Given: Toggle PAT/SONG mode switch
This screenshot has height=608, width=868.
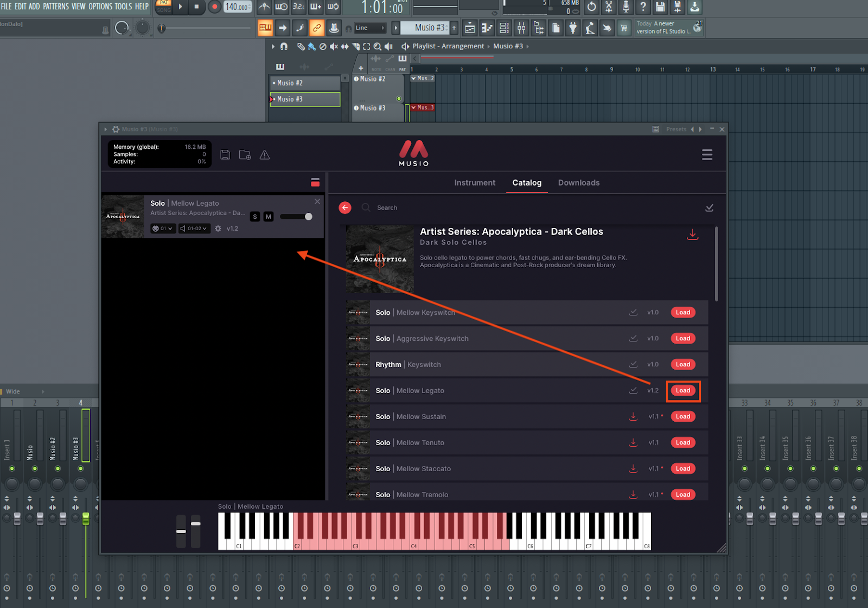Looking at the screenshot, I should click(164, 7).
